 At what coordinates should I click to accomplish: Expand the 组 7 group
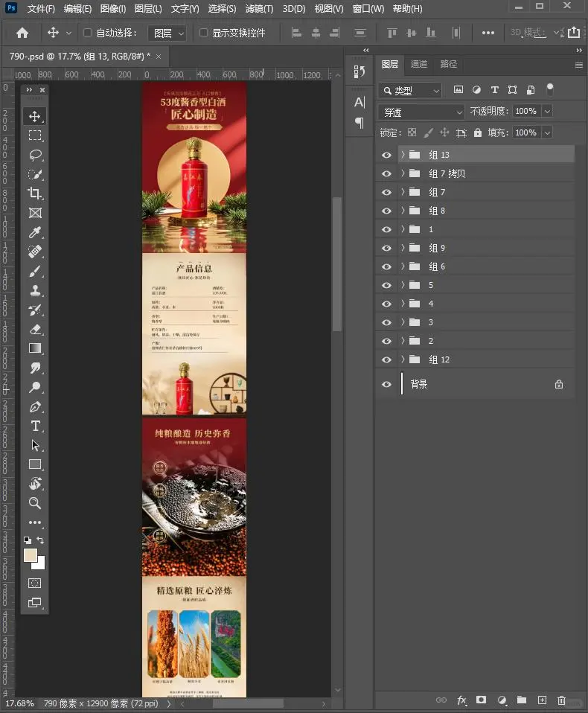(403, 192)
